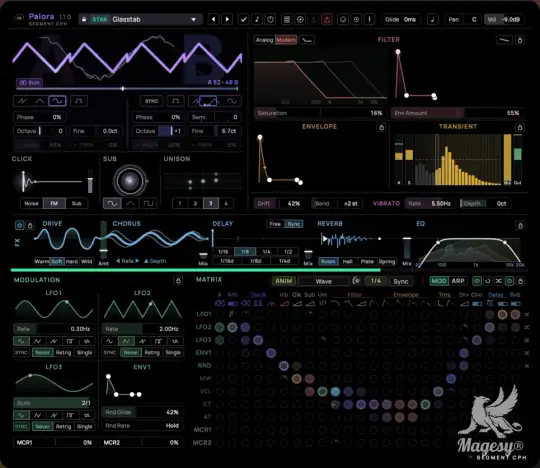Toggle the 3D Bias button
This screenshot has height=468, width=540.
click(x=30, y=83)
